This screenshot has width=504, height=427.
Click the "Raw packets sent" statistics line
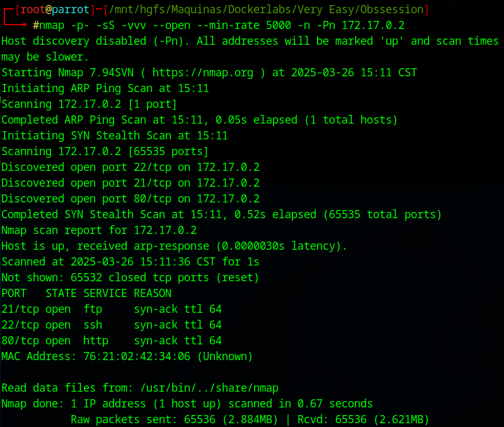(x=249, y=419)
